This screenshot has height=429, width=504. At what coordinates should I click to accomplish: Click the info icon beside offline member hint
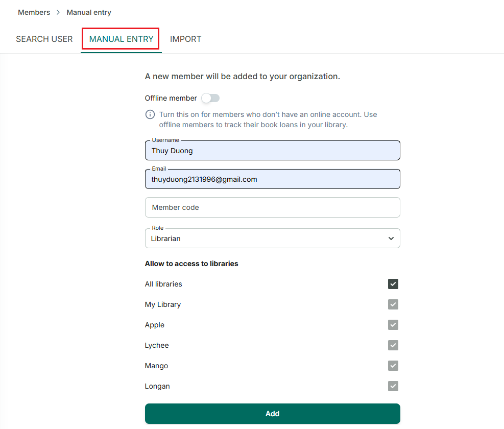(x=150, y=114)
